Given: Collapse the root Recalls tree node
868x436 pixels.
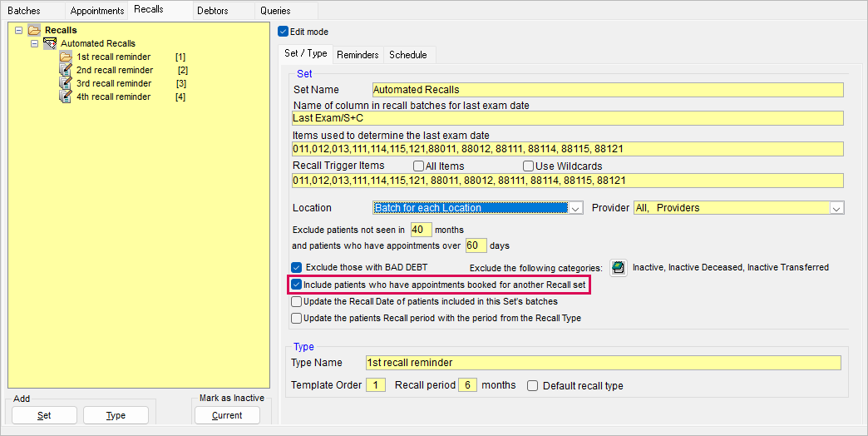Looking at the screenshot, I should (x=18, y=31).
